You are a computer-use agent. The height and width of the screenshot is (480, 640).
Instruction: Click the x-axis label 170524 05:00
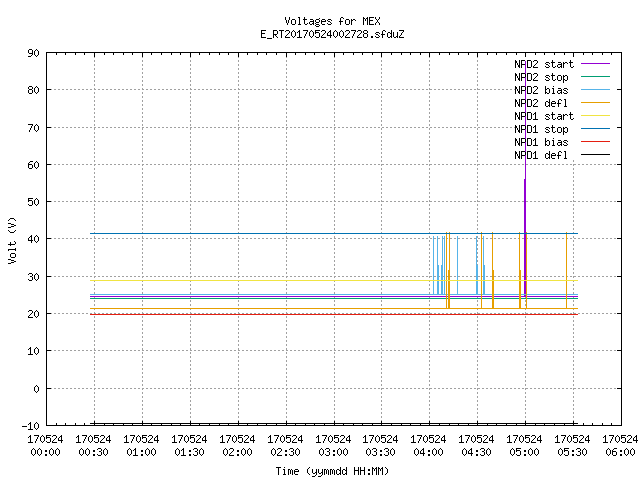pyautogui.click(x=524, y=446)
